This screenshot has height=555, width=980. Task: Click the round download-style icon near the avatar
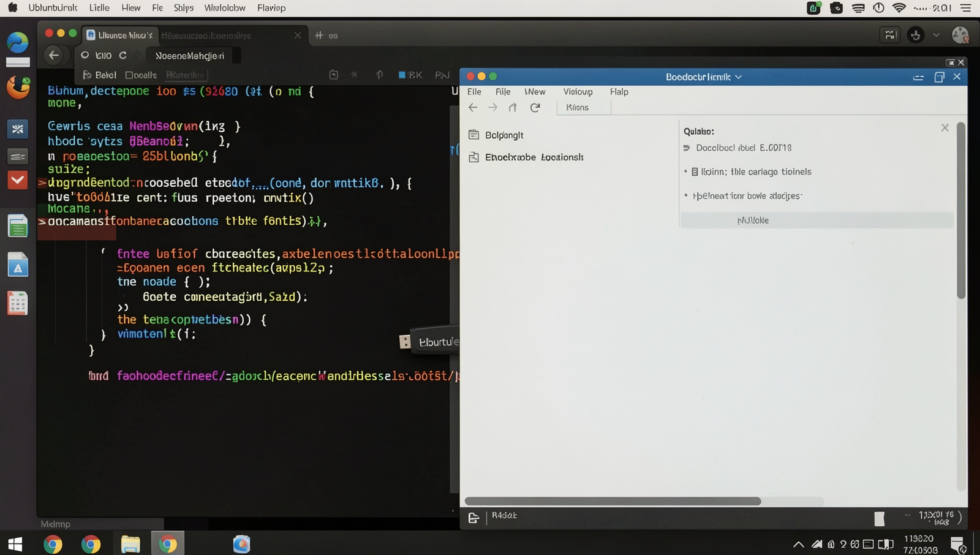(916, 35)
